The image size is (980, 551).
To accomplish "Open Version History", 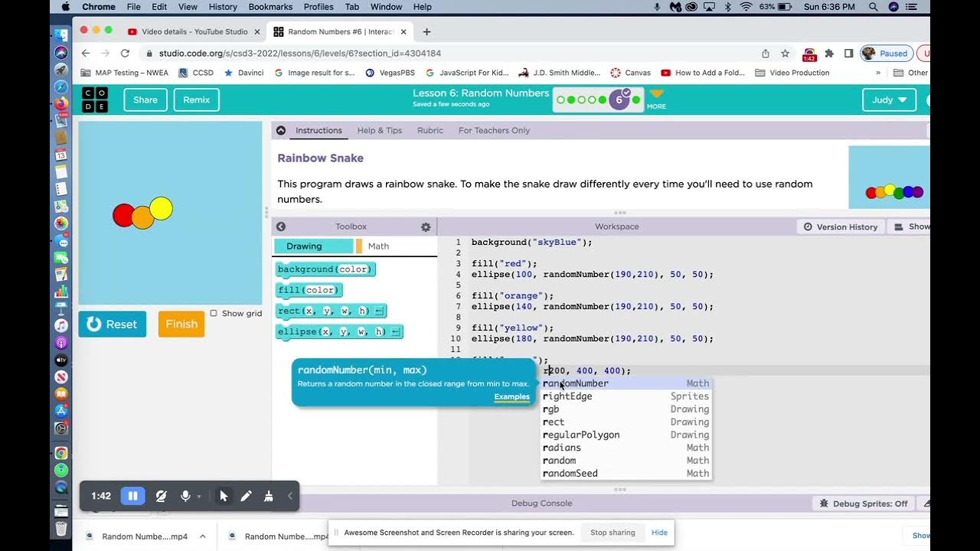I will (x=841, y=227).
